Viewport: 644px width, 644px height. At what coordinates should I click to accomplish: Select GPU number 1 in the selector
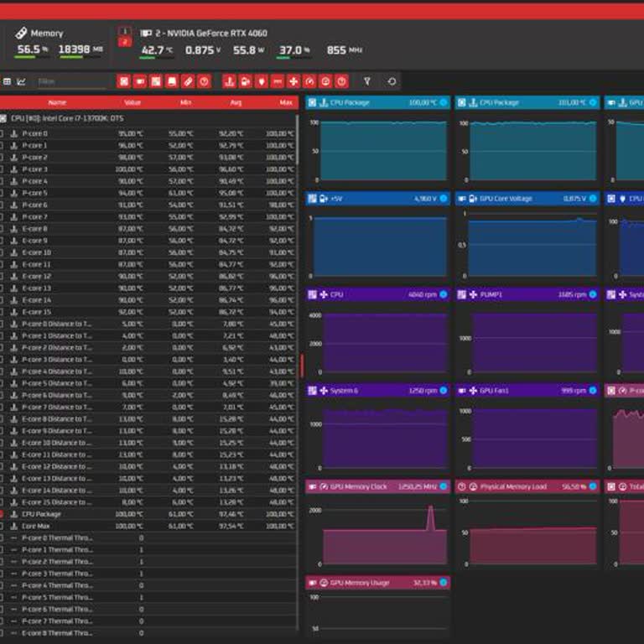coord(124,31)
